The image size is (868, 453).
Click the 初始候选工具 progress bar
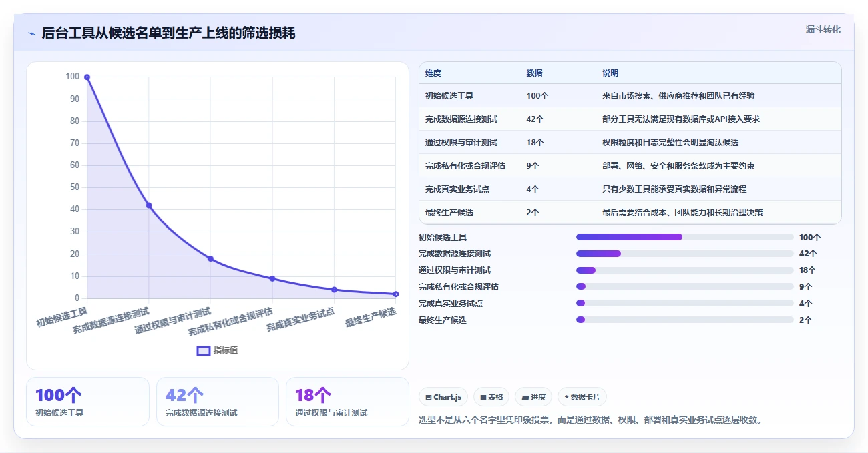pos(685,237)
